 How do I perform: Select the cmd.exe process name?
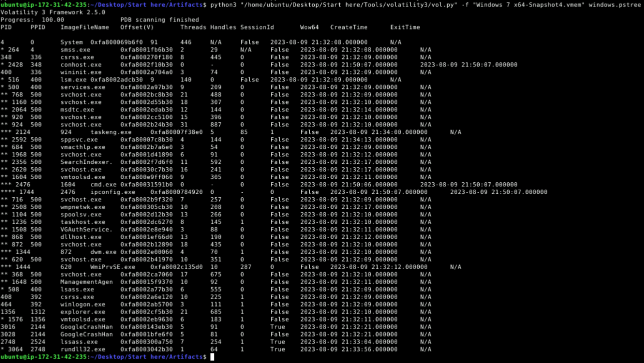point(103,184)
